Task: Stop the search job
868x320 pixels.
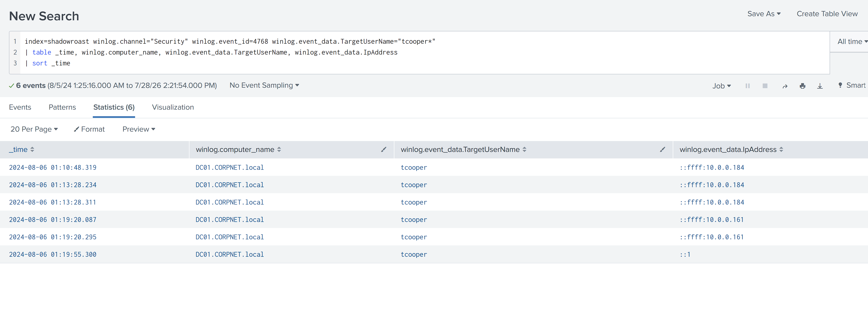Action: tap(765, 86)
